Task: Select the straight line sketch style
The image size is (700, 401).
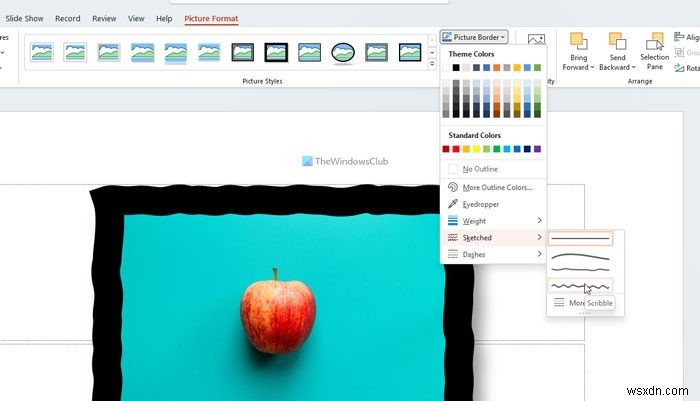Action: click(x=580, y=238)
